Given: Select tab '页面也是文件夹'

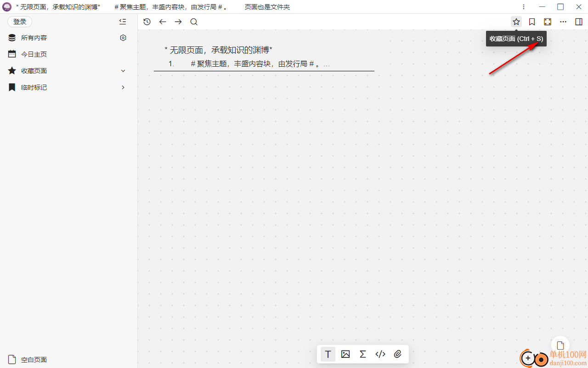Looking at the screenshot, I should pos(267,7).
